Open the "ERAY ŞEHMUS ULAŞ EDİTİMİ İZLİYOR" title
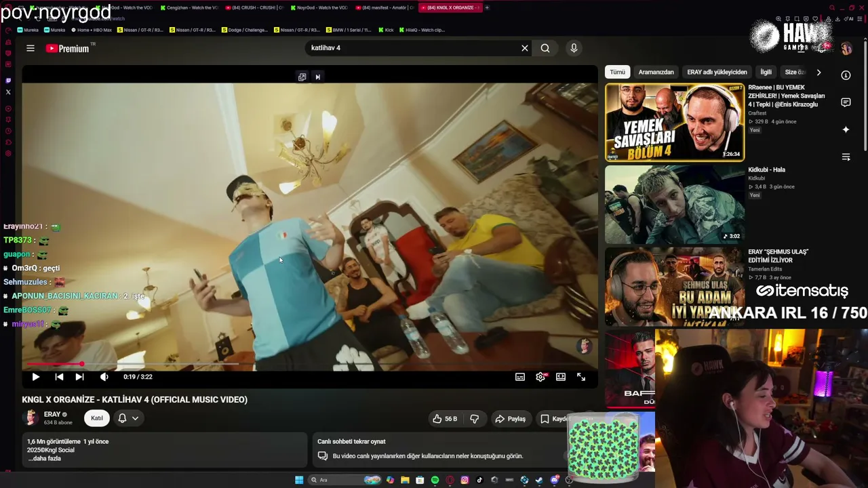Image resolution: width=868 pixels, height=488 pixels. 778,256
